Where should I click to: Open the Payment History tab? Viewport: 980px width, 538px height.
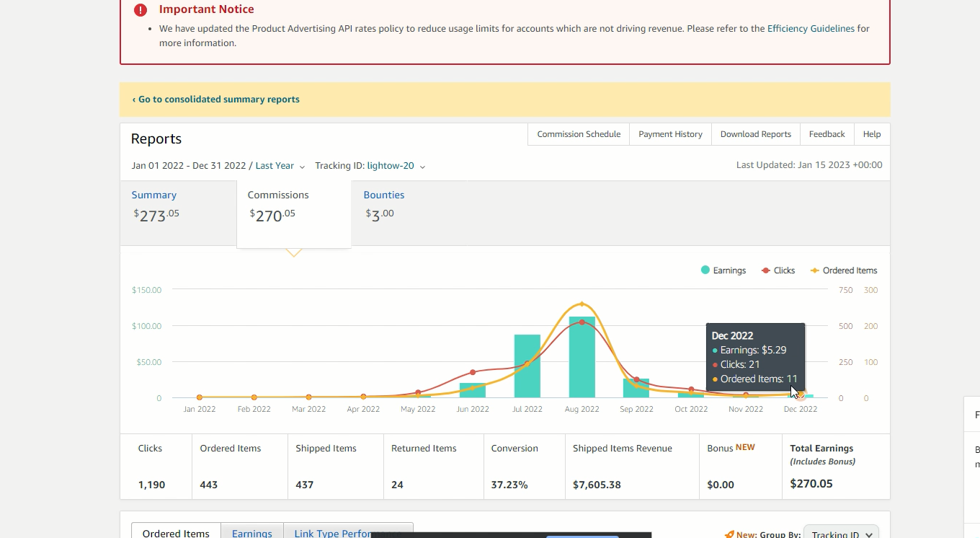(670, 134)
